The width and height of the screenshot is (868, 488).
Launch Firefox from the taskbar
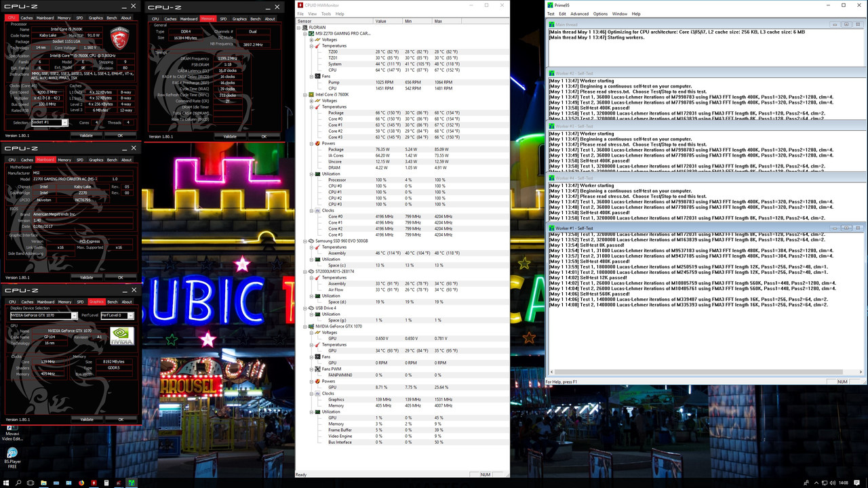(x=81, y=483)
